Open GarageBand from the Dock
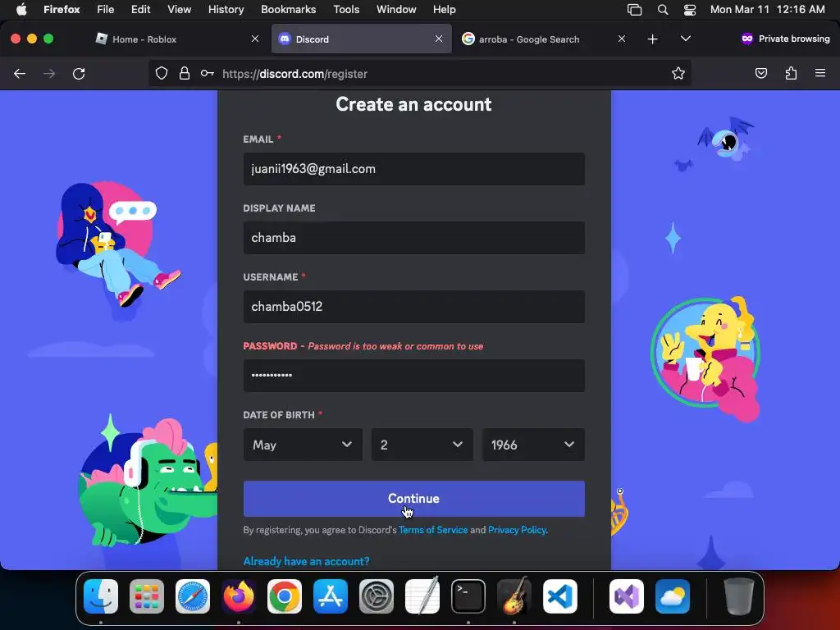Image resolution: width=840 pixels, height=630 pixels. (x=514, y=596)
